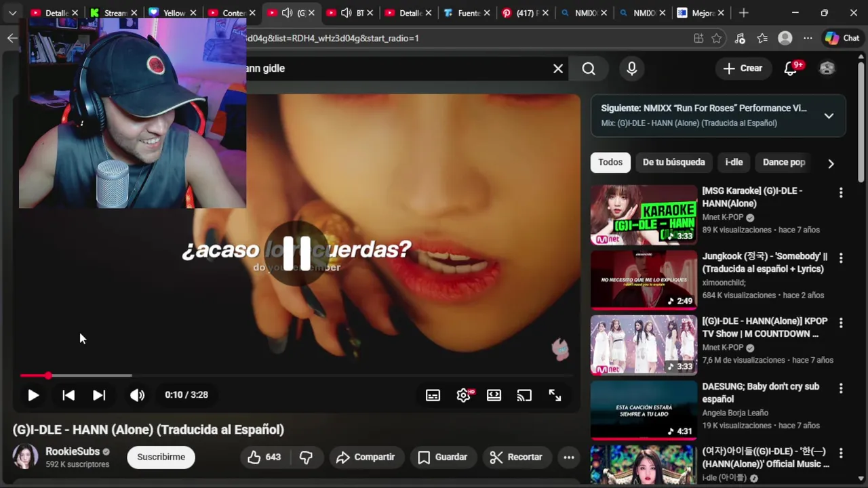Viewport: 868px width, 488px height.
Task: Switch to theater mode view
Action: tap(494, 395)
